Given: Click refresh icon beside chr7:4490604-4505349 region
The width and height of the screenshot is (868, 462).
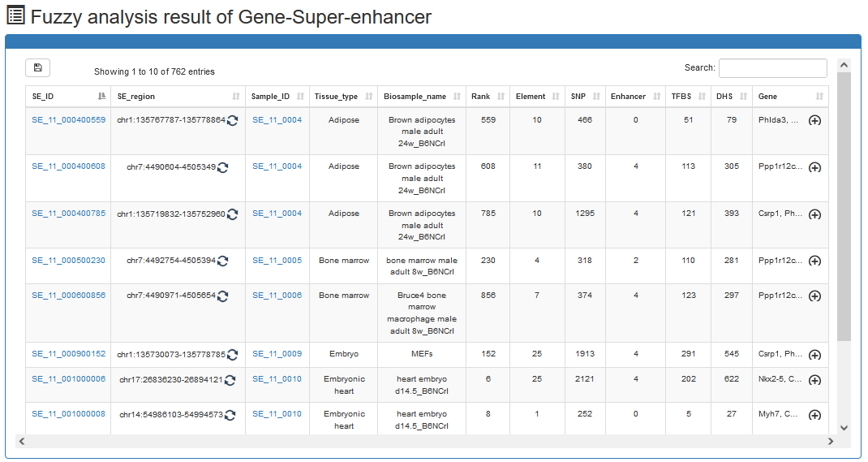Looking at the screenshot, I should (x=222, y=167).
